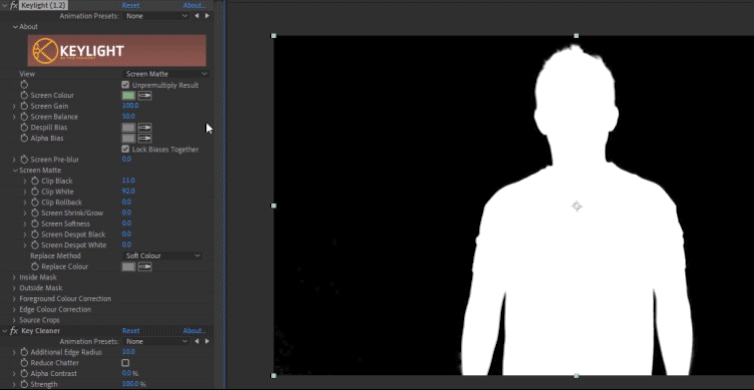Toggle Screen Pre-blur stopwatch icon
The height and width of the screenshot is (390, 754).
click(x=24, y=159)
